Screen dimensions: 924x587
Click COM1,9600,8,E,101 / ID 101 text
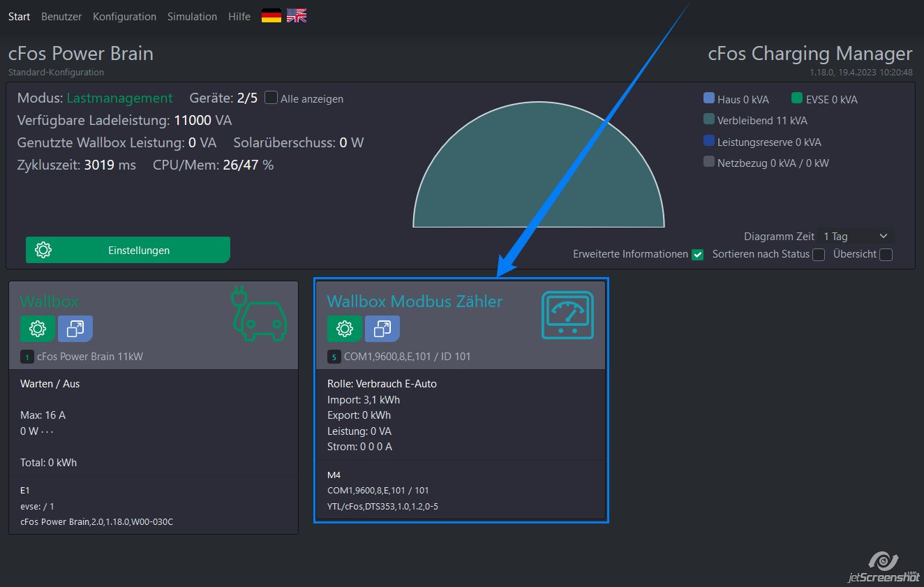(x=408, y=357)
